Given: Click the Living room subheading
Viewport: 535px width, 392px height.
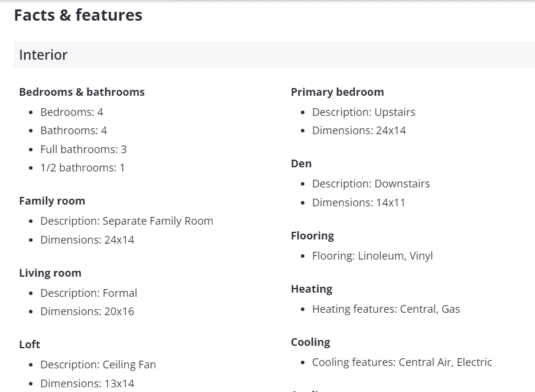Looking at the screenshot, I should 50,273.
